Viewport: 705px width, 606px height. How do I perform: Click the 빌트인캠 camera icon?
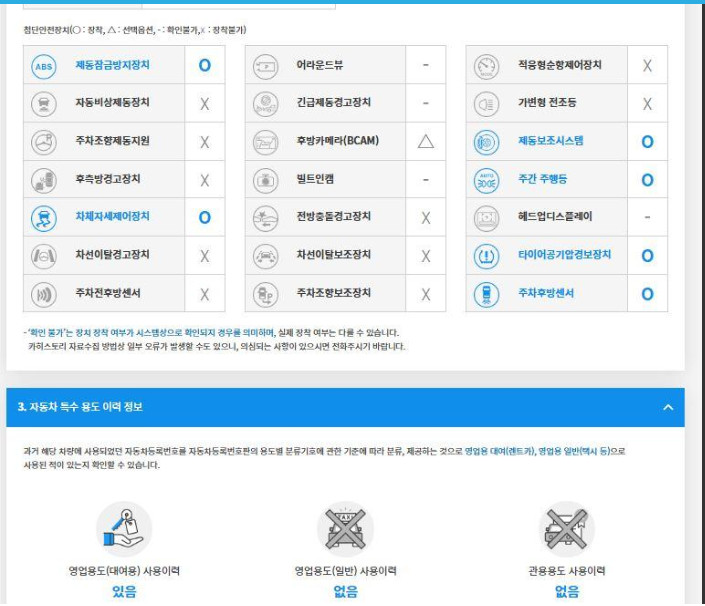coord(265,180)
